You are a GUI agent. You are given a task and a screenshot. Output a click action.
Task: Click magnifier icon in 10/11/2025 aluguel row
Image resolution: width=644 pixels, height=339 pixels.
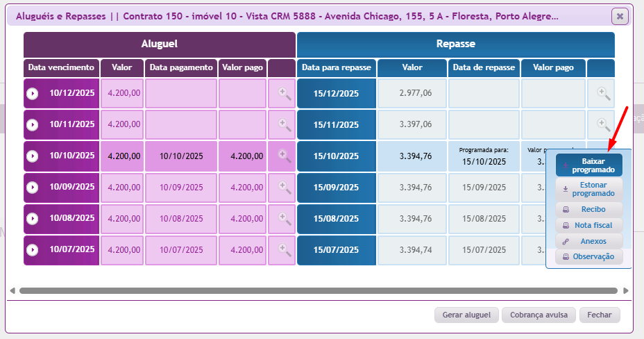285,125
